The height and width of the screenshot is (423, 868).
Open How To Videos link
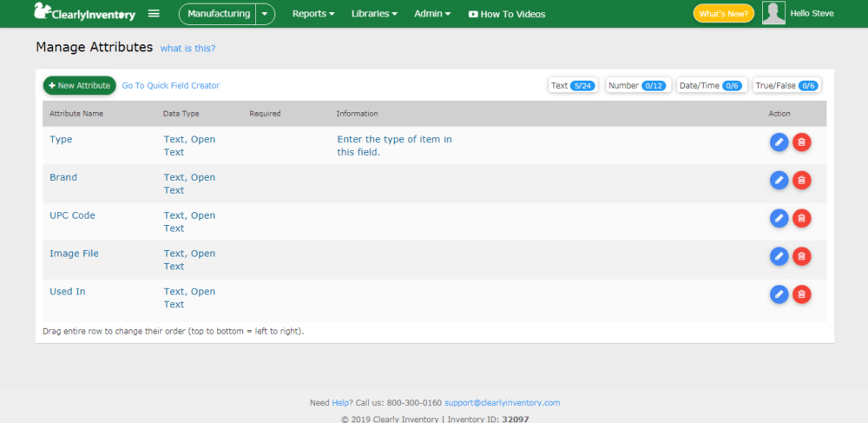507,15
